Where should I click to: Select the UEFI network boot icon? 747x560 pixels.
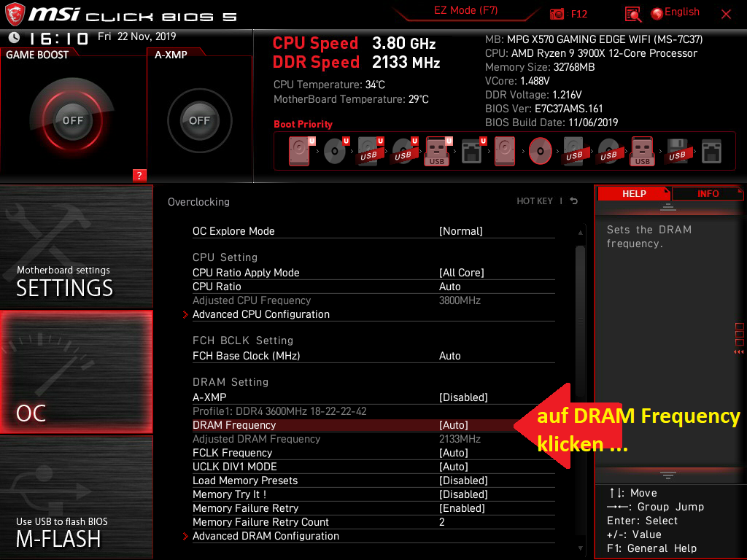point(473,152)
